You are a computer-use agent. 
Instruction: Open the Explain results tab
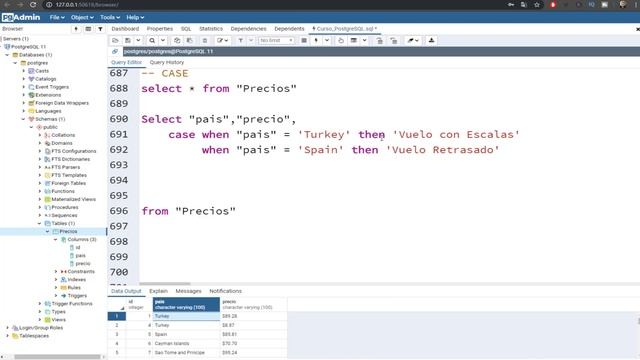(x=158, y=291)
